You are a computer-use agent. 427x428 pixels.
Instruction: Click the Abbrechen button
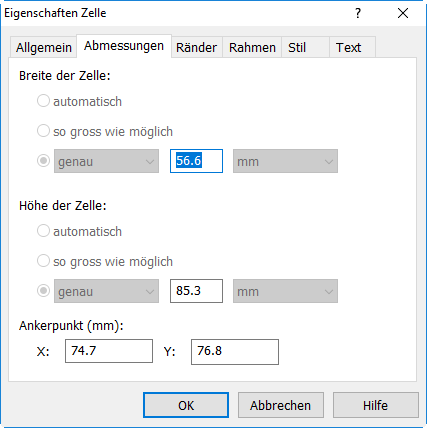coord(281,405)
